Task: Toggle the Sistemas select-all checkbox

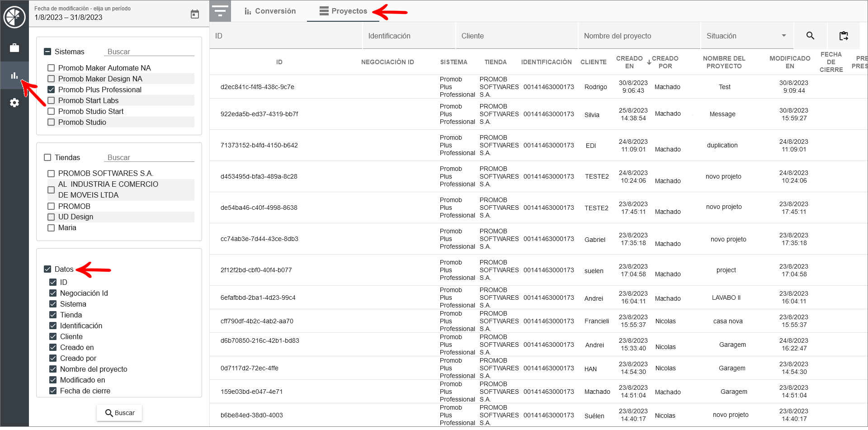Action: pyautogui.click(x=47, y=52)
